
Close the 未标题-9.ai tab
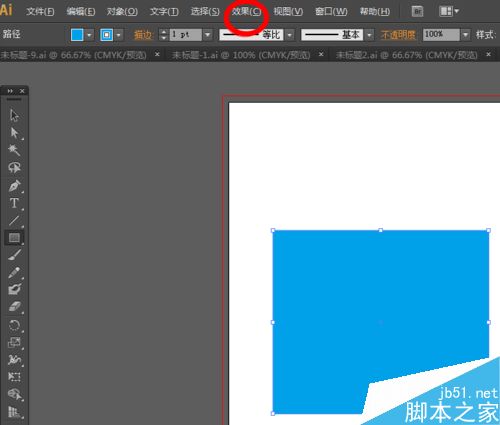[157, 54]
